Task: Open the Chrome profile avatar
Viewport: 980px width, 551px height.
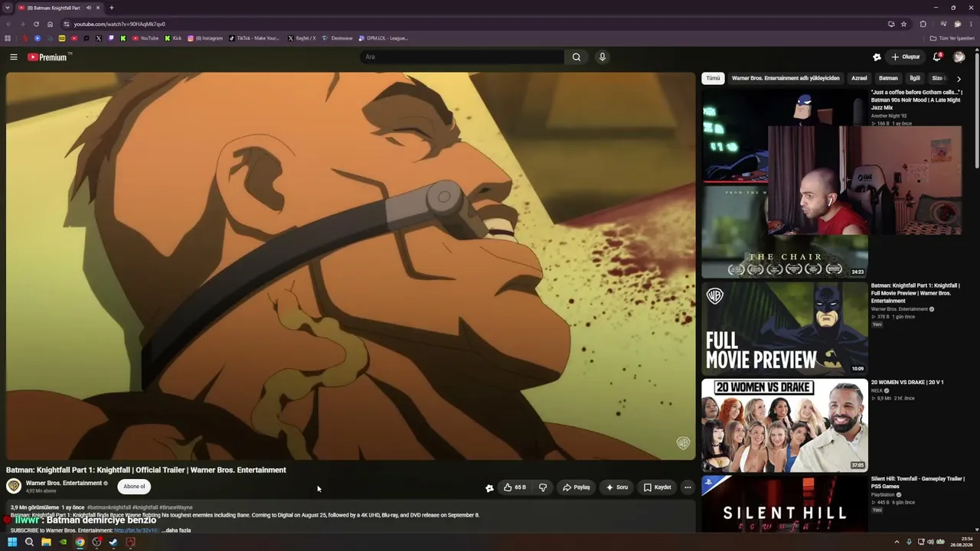Action: 957,24
